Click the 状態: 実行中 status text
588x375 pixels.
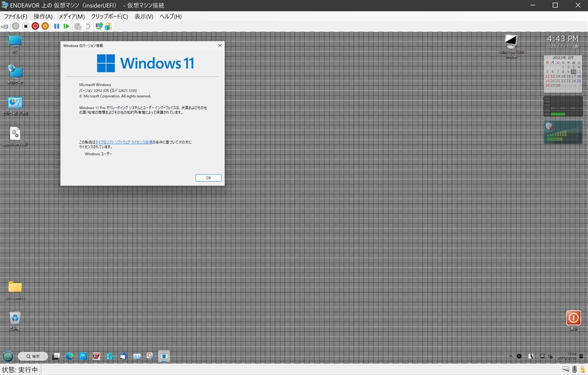pyautogui.click(x=20, y=370)
